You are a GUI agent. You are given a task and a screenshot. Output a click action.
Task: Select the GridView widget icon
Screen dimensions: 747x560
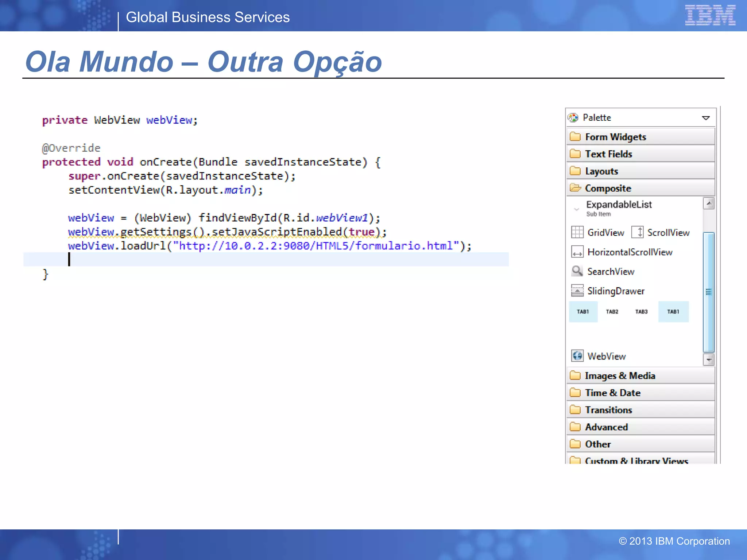click(577, 232)
